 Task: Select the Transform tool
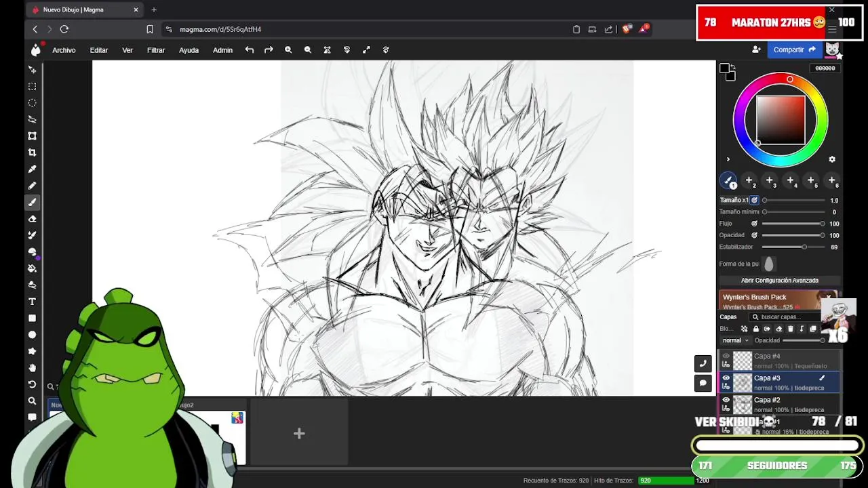click(32, 136)
